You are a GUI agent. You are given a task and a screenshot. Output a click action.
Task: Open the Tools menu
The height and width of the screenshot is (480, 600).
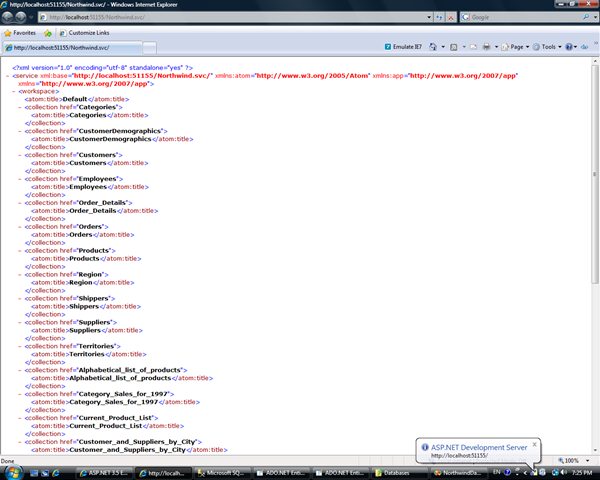[x=547, y=47]
